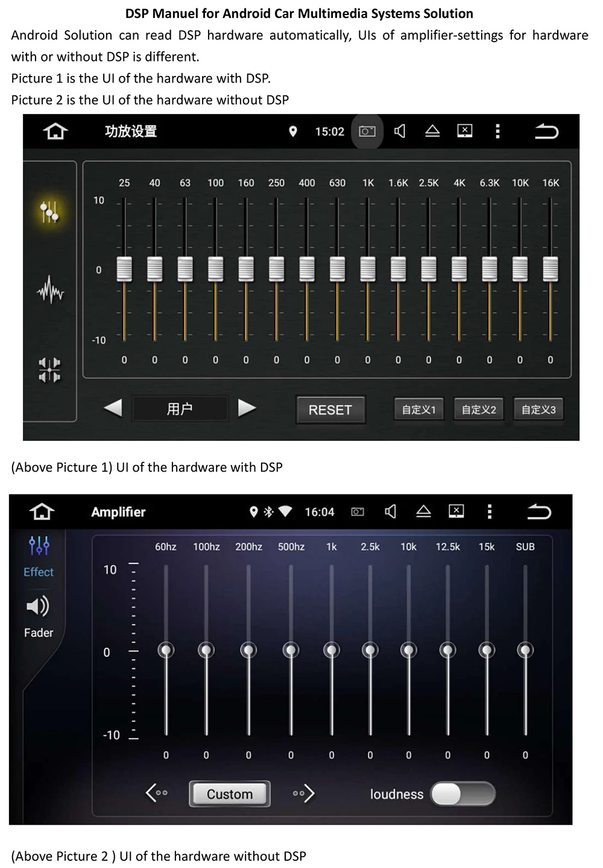Open the waveform sound effect sidebar icon
This screenshot has height=868, width=603.
tap(50, 290)
